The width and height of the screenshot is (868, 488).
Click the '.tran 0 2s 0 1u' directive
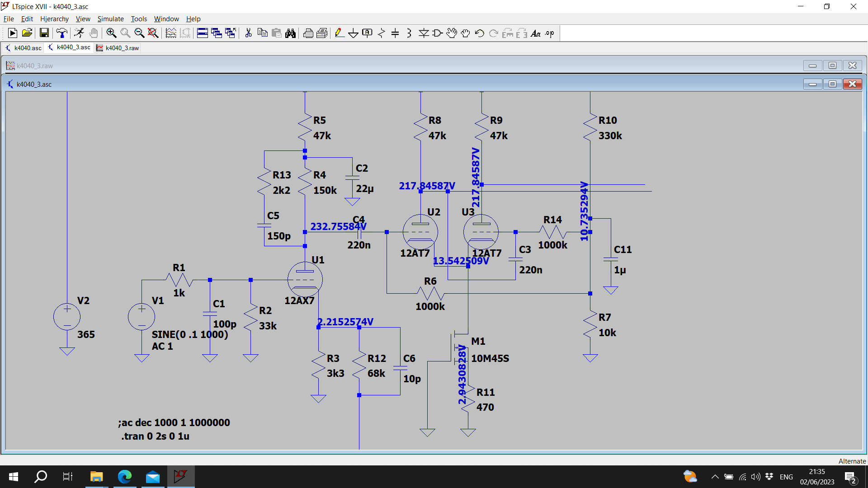click(x=155, y=436)
